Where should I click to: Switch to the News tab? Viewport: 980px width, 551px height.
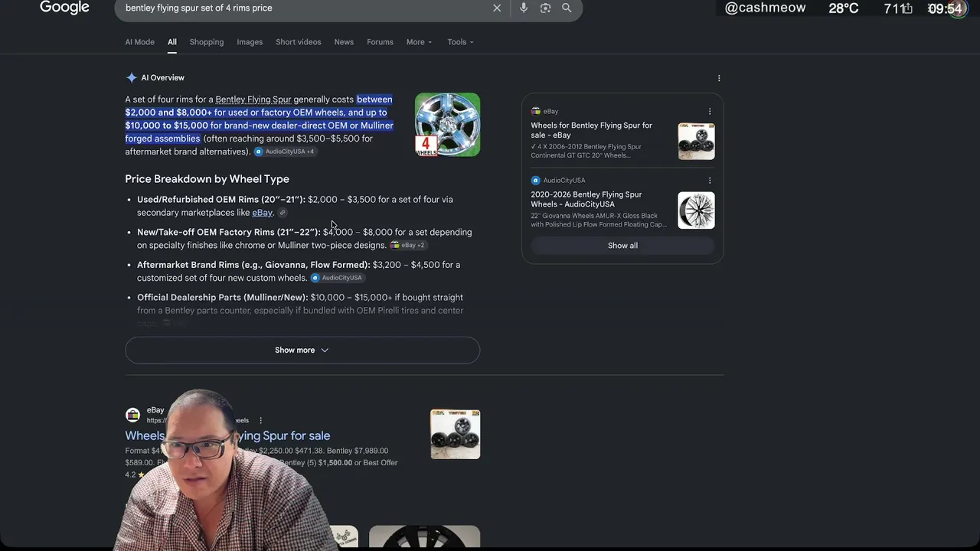(344, 42)
